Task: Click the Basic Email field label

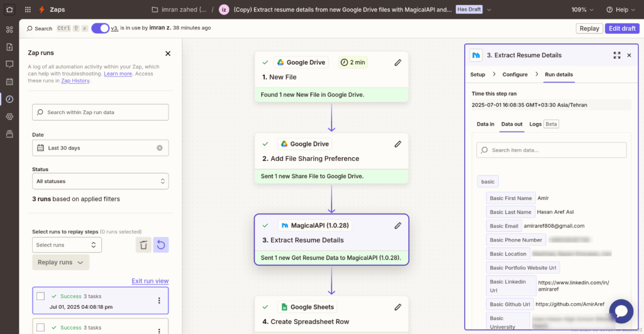Action: point(504,226)
